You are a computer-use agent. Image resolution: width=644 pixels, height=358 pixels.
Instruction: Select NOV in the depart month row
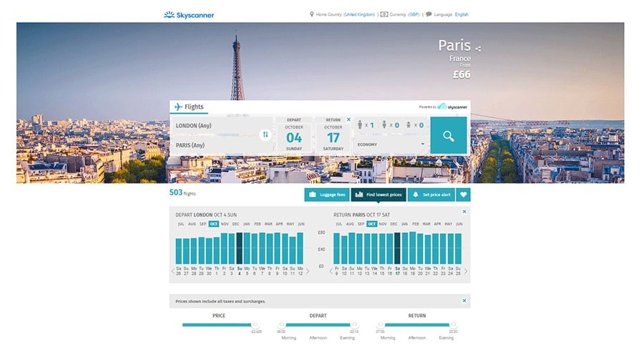[x=225, y=224]
